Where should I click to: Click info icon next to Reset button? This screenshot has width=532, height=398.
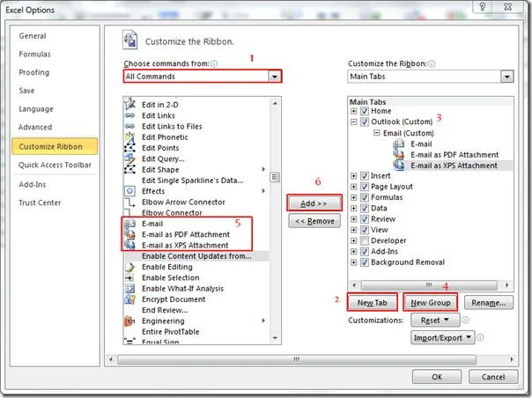[465, 320]
